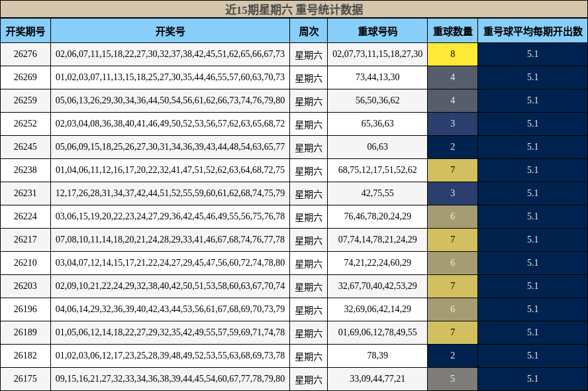588x391 pixels.
Task: Select draw period 26252
Action: pyautogui.click(x=26, y=124)
